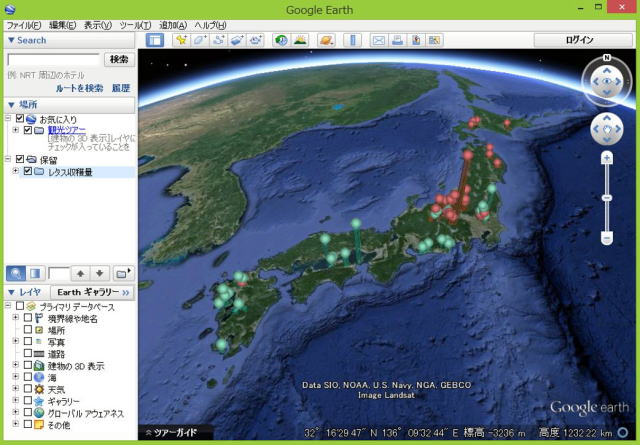Check the 道路 layer checkbox
This screenshot has height=445, width=640.
click(28, 354)
